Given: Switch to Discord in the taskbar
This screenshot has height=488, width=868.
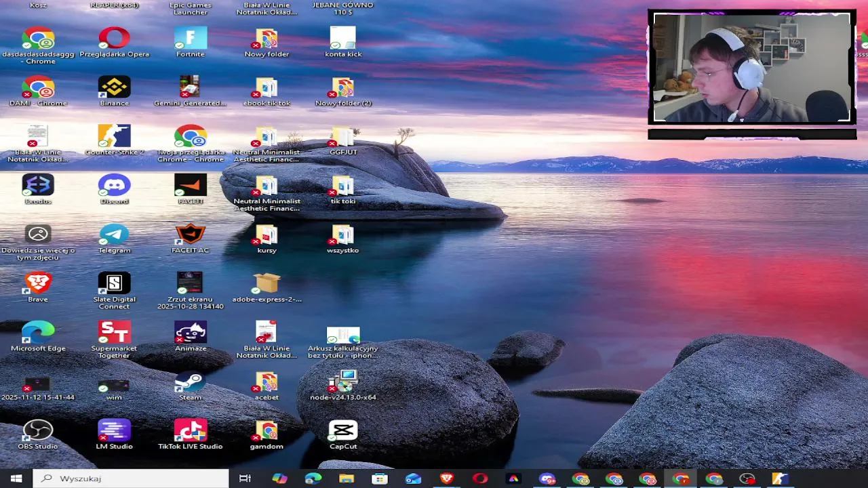Looking at the screenshot, I should (547, 479).
